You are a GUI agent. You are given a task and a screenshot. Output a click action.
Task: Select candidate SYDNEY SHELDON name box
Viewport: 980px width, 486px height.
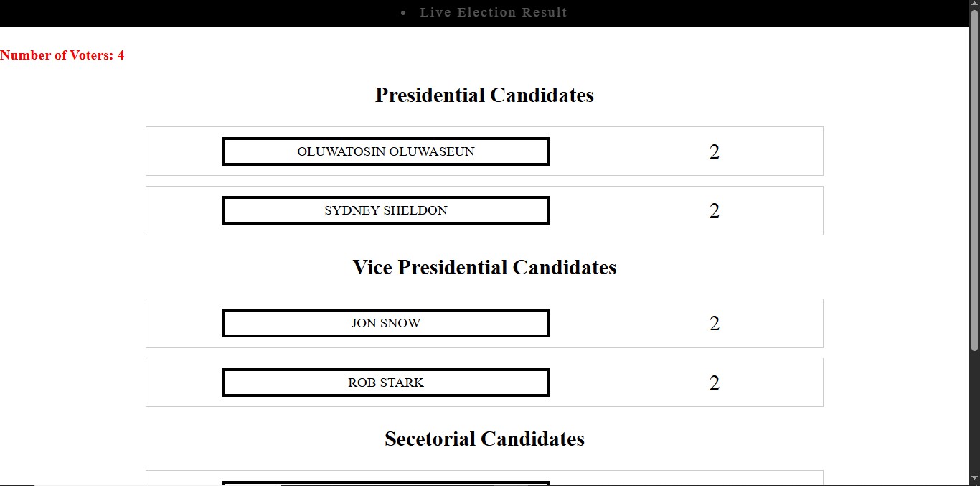pos(386,210)
